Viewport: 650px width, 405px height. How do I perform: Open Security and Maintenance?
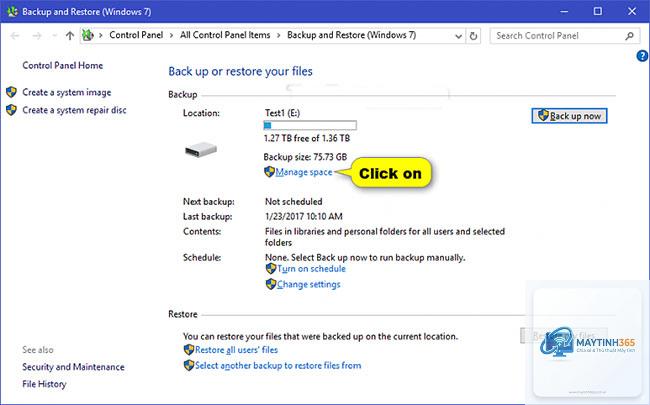point(73,367)
